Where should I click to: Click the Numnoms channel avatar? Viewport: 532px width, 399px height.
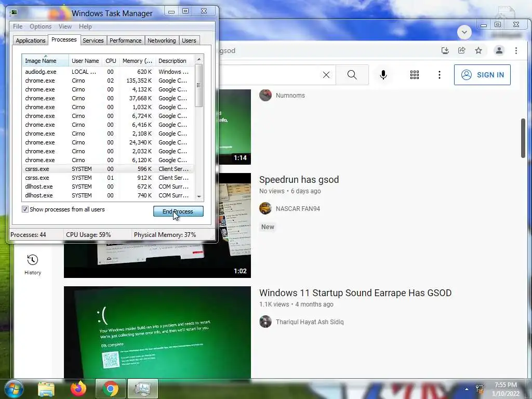click(265, 95)
